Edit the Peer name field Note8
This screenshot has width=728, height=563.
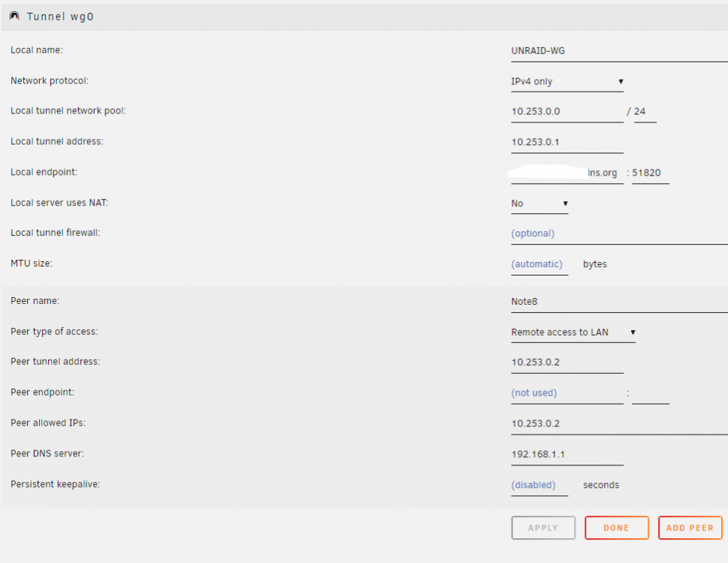tap(619, 302)
